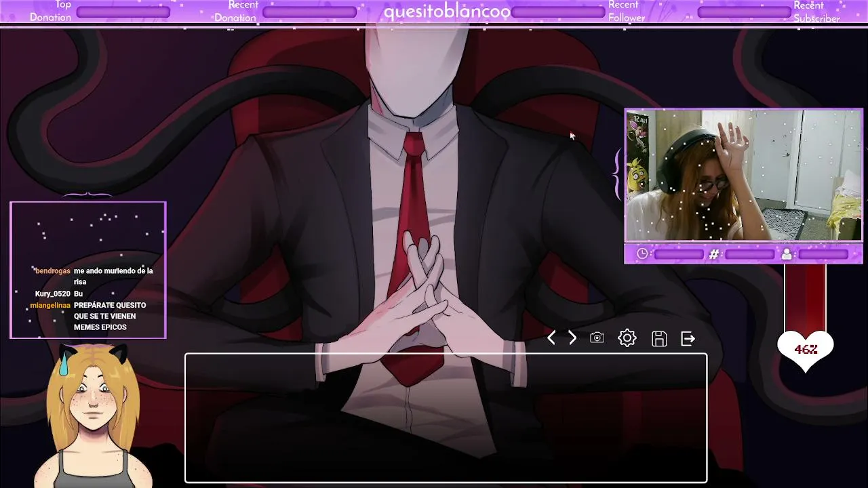Click the viewer person icon under the webcam
868x488 pixels.
pos(786,254)
